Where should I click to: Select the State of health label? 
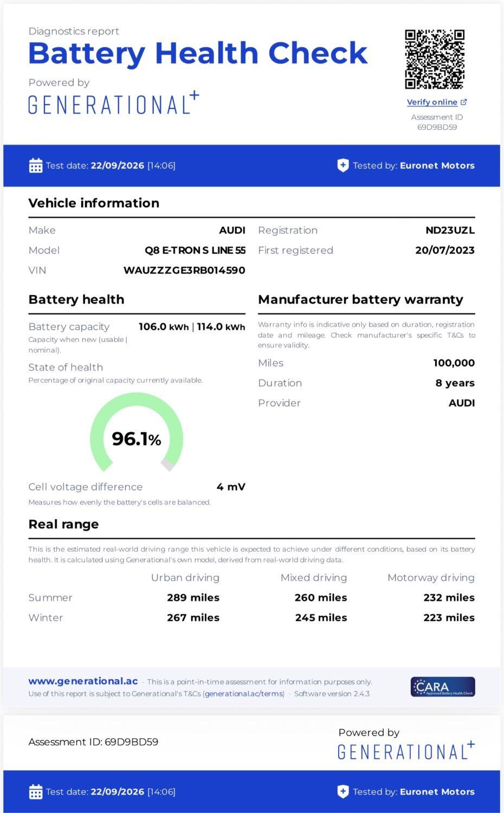66,367
